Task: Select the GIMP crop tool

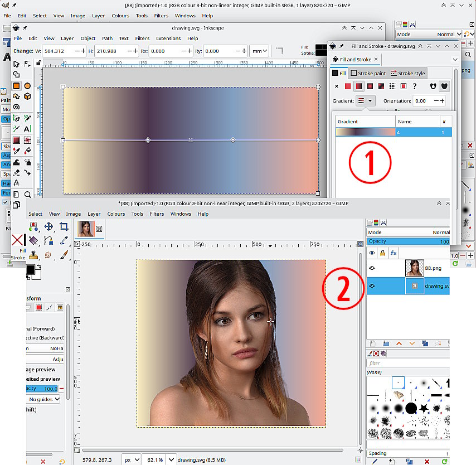Action: click(x=64, y=226)
